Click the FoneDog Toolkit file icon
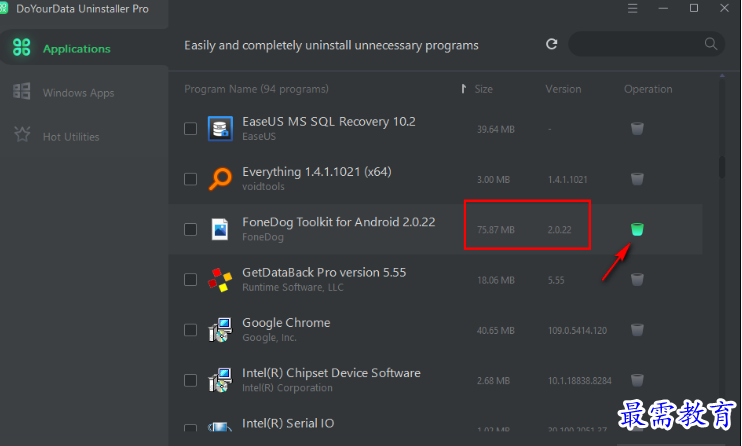 (220, 229)
